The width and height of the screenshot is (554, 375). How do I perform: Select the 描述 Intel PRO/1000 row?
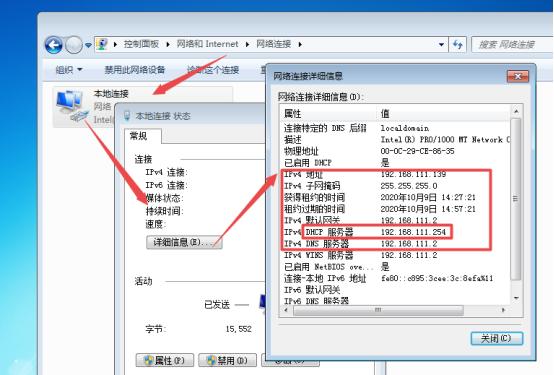coord(395,140)
